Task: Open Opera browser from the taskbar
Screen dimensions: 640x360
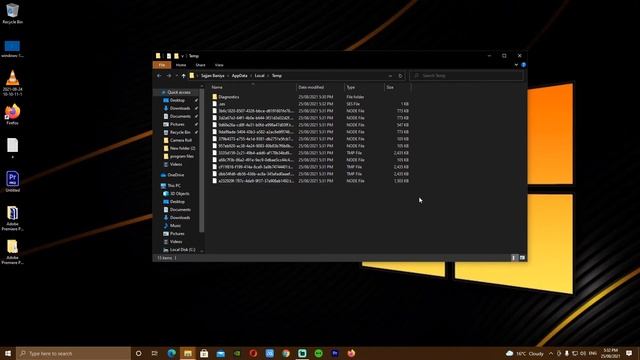Action: (253, 353)
